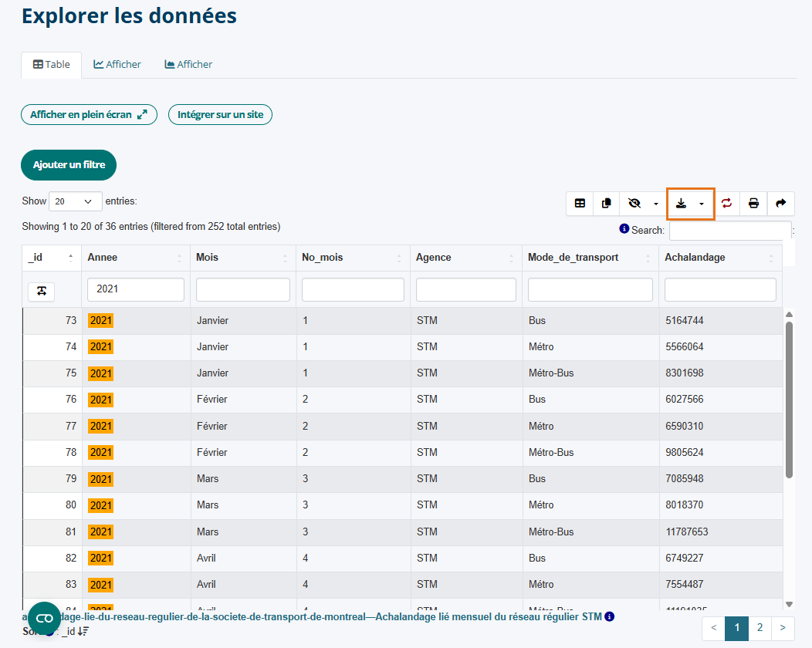Go to page 2 of results
812x648 pixels.
click(x=760, y=628)
